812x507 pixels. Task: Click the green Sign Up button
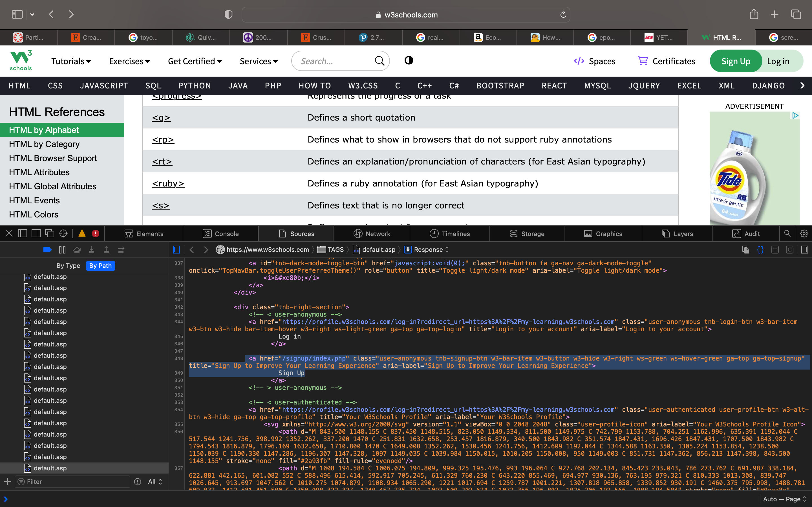pyautogui.click(x=736, y=61)
